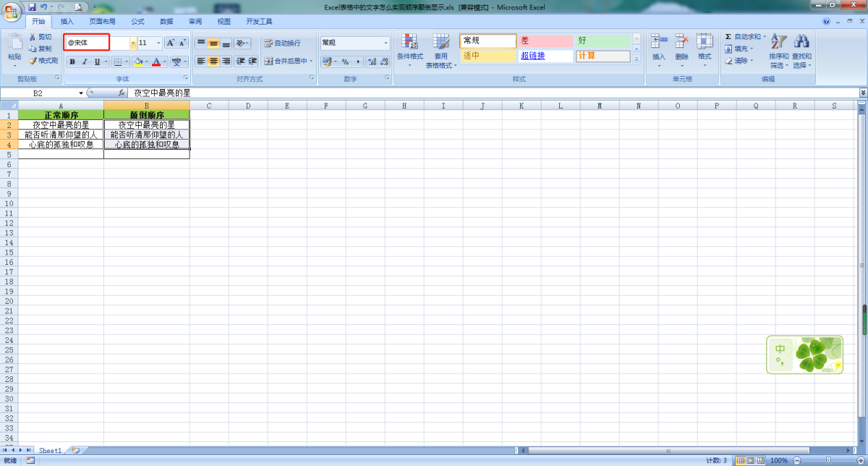Open the 公式 (Formulas) ribbon tab
Image resolution: width=868 pixels, height=466 pixels.
(137, 22)
